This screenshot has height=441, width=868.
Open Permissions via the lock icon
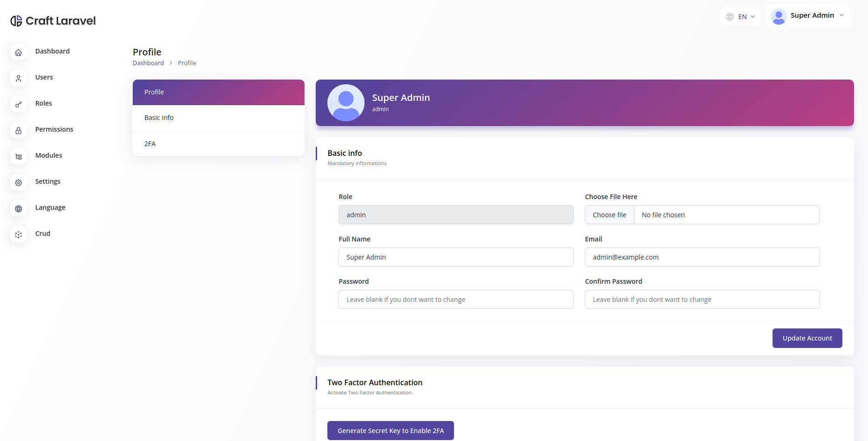(x=19, y=131)
